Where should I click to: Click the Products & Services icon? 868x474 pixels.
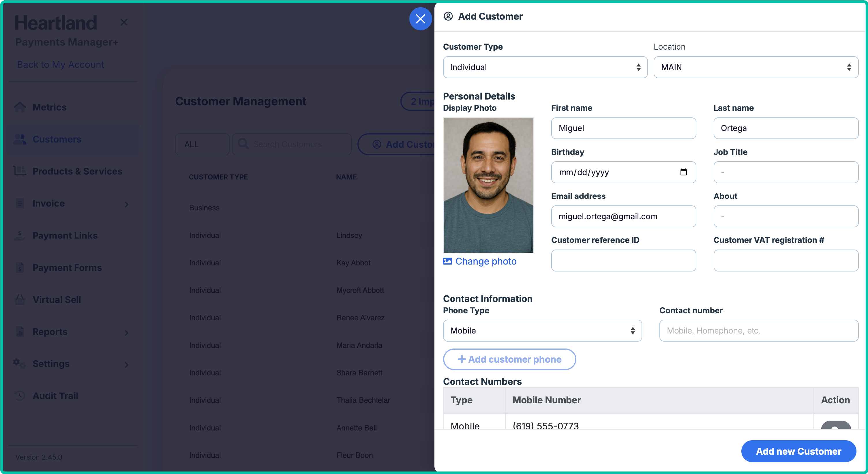click(20, 171)
